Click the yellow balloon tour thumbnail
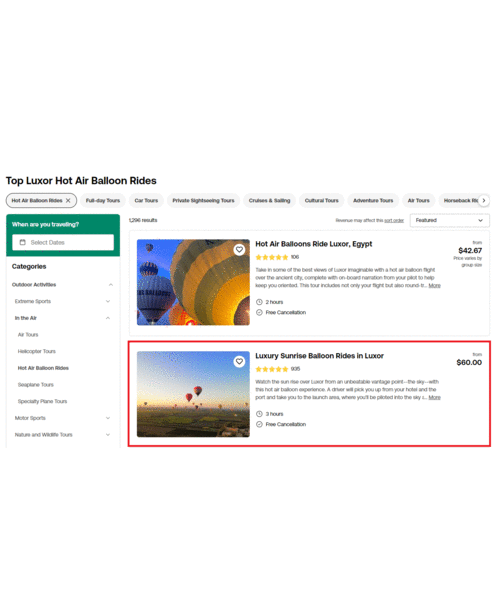Viewport: 498px width, 616px height. click(x=193, y=282)
